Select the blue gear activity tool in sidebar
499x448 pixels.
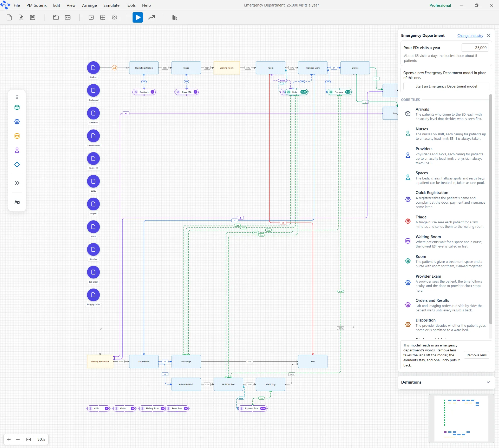(x=17, y=122)
